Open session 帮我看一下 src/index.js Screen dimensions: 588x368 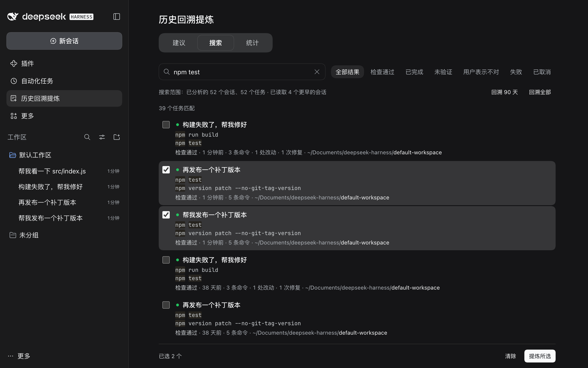tap(64, 171)
